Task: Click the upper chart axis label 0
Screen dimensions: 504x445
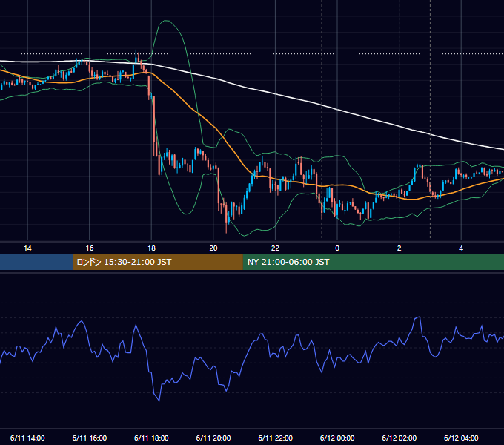Action: [337, 248]
